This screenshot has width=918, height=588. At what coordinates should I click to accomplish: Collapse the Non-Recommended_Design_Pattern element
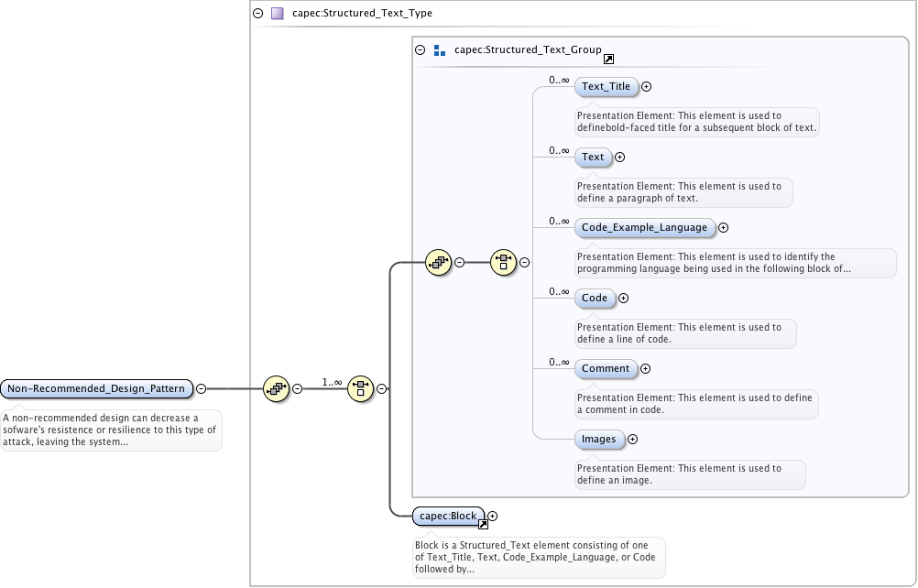(x=202, y=388)
